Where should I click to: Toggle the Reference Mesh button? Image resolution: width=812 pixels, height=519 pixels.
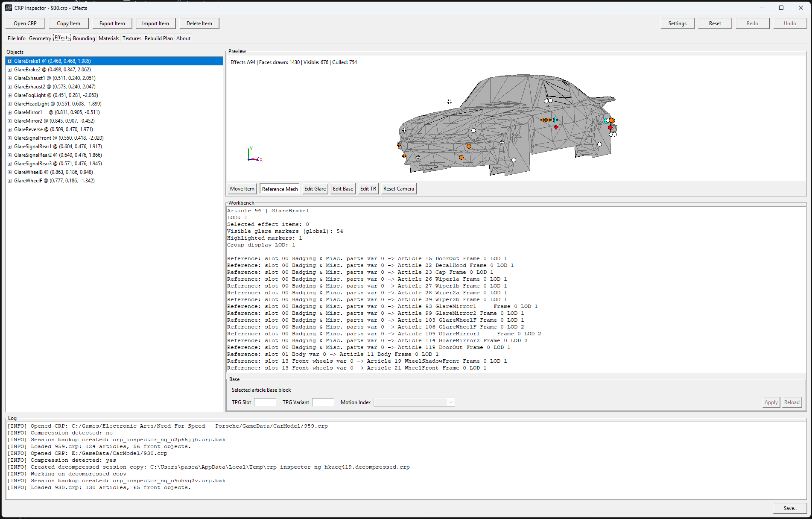[280, 189]
